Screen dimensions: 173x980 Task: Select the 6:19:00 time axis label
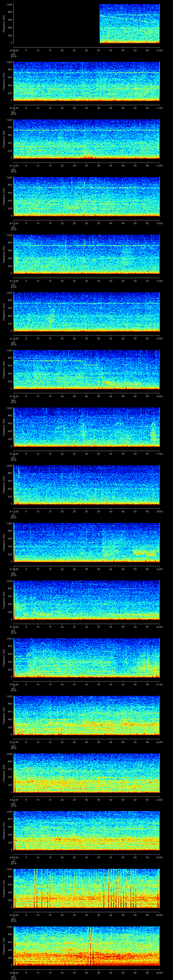[14, 627]
